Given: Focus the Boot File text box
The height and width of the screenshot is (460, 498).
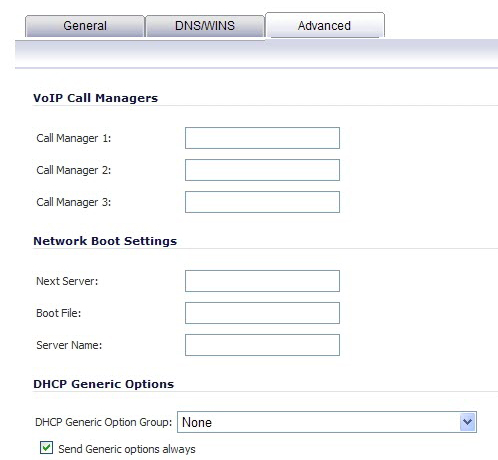Looking at the screenshot, I should (262, 313).
